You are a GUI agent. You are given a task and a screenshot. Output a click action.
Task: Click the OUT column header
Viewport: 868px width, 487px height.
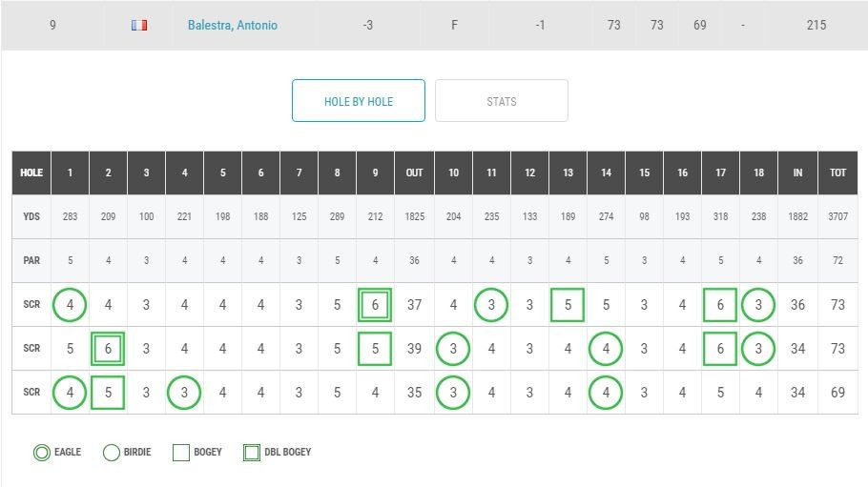point(414,173)
